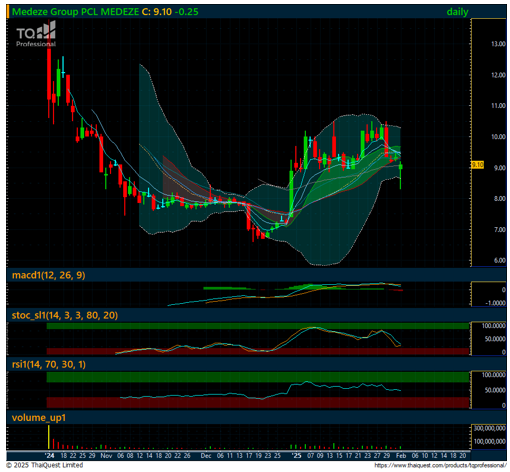Click the 300,000,000 volume axis value

coord(490,428)
